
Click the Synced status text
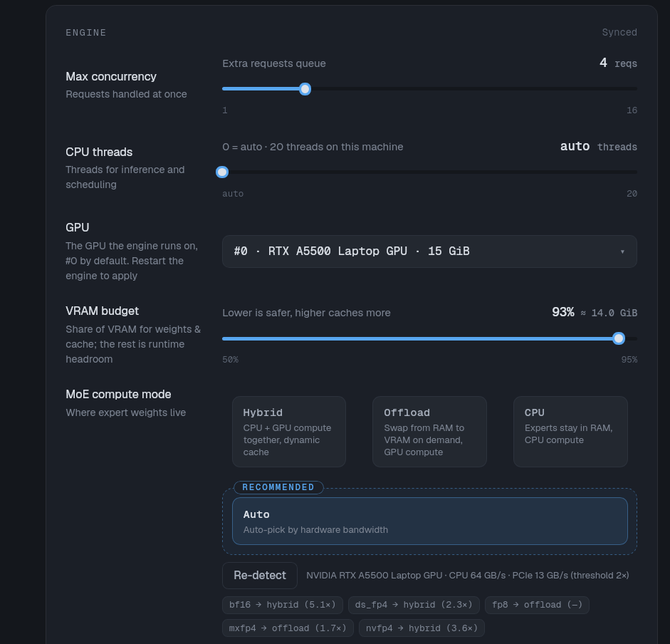(x=619, y=33)
